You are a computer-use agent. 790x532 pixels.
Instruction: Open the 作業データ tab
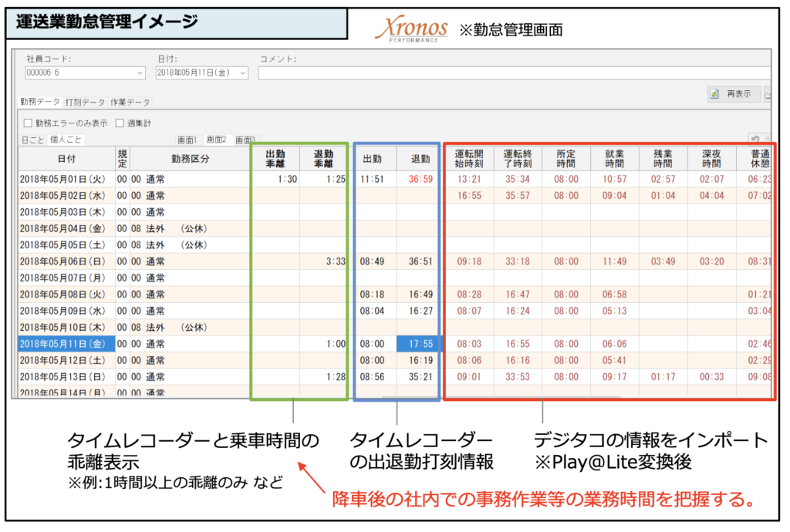(130, 102)
